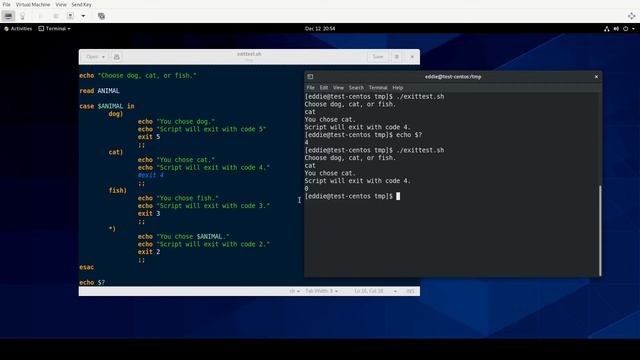The image size is (640, 360).
Task: Click the terminal window menu icon
Action: [310, 76]
